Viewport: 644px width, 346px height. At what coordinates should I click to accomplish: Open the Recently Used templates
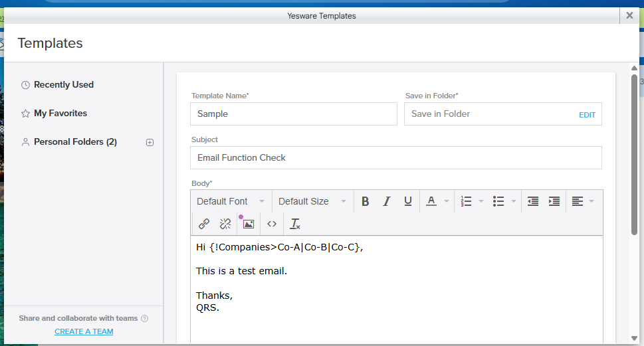(64, 84)
